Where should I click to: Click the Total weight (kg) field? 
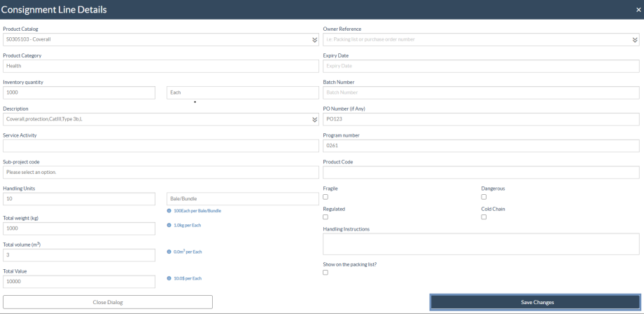79,228
